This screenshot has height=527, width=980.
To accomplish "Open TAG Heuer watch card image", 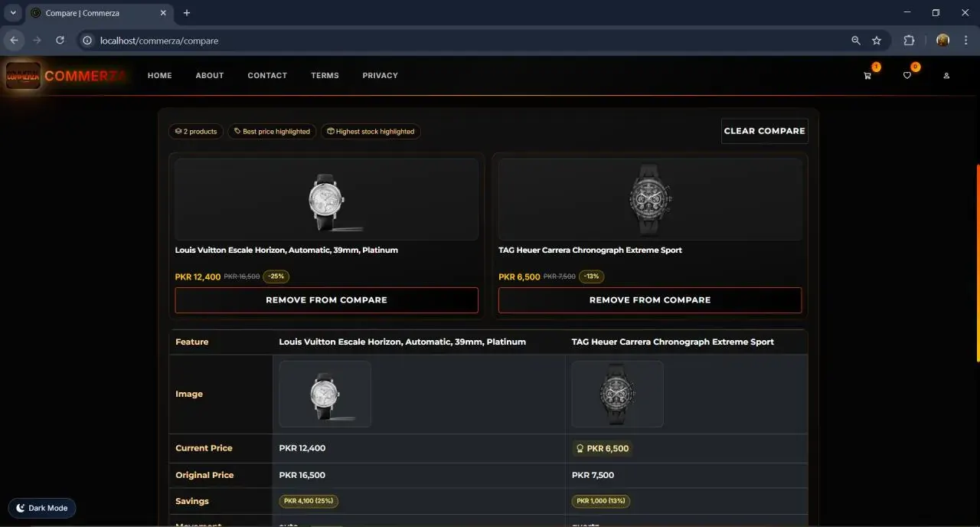I will tap(650, 200).
